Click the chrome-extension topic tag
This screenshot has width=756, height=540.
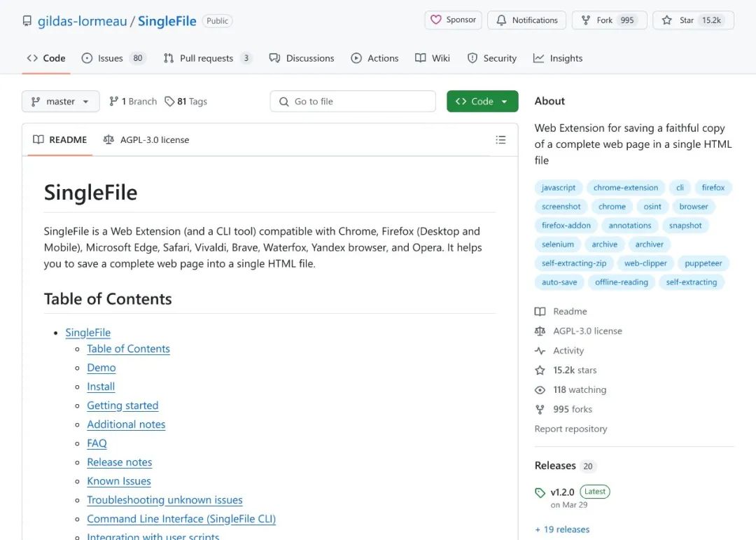pyautogui.click(x=625, y=188)
